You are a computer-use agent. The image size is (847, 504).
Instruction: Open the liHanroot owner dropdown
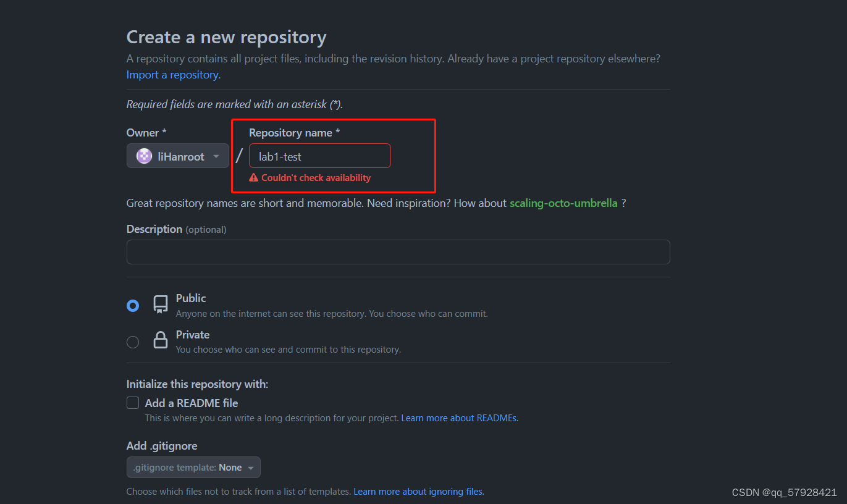click(x=177, y=156)
